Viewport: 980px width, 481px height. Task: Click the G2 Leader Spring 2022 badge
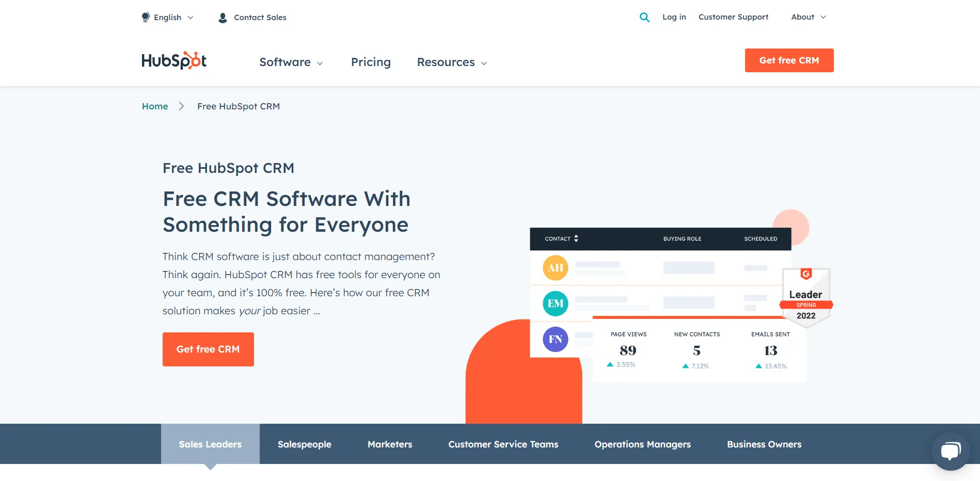click(x=806, y=297)
